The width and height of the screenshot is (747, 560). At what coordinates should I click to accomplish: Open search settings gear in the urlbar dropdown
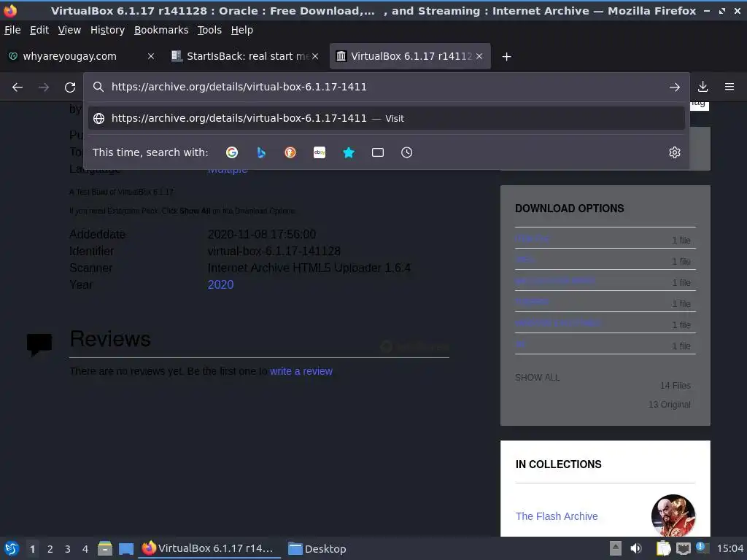(675, 152)
